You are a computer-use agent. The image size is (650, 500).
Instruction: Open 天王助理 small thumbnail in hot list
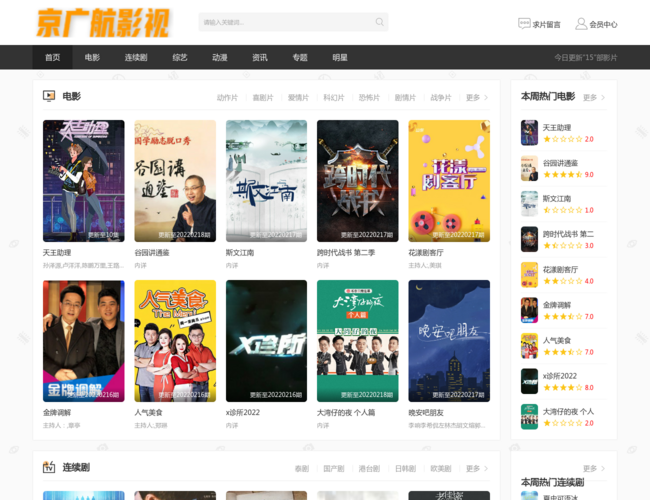tap(529, 133)
